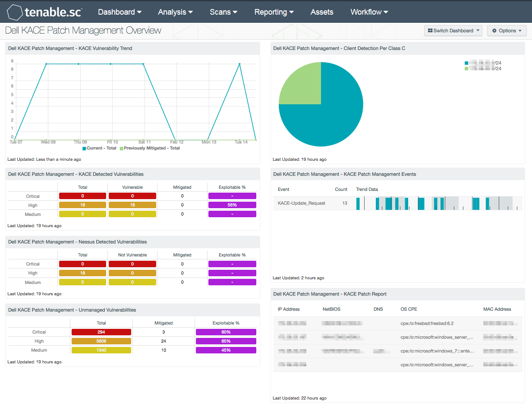The image size is (532, 409).
Task: Click the OS CPE column header
Action: coord(409,309)
